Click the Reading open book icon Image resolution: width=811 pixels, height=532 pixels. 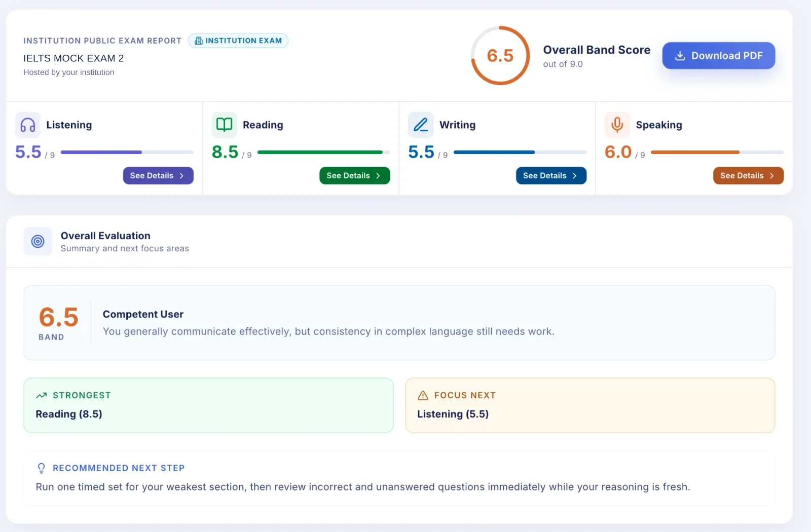224,125
